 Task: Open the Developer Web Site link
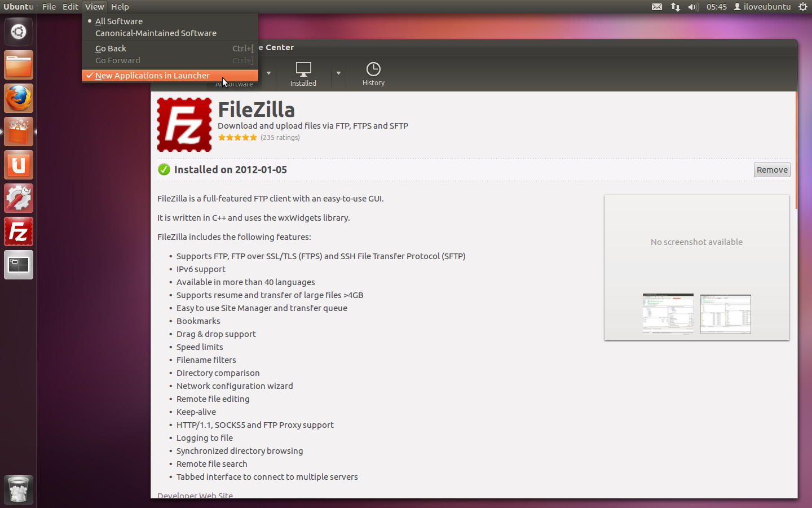pos(195,494)
